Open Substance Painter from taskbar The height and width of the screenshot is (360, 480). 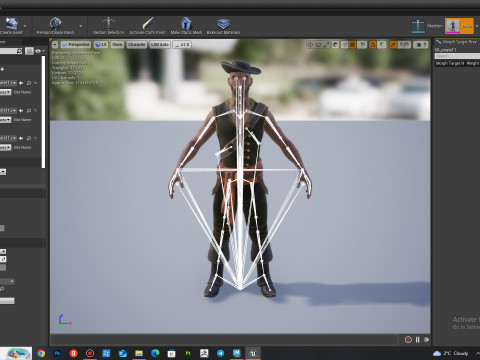coord(188,353)
